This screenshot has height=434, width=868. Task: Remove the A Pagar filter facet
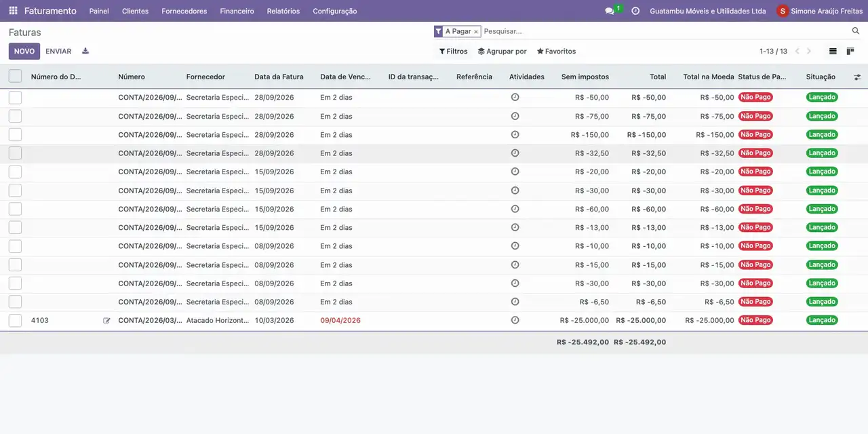pos(476,32)
